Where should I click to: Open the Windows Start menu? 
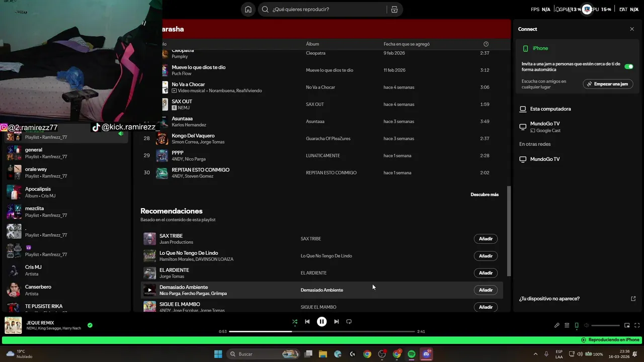tap(218, 354)
